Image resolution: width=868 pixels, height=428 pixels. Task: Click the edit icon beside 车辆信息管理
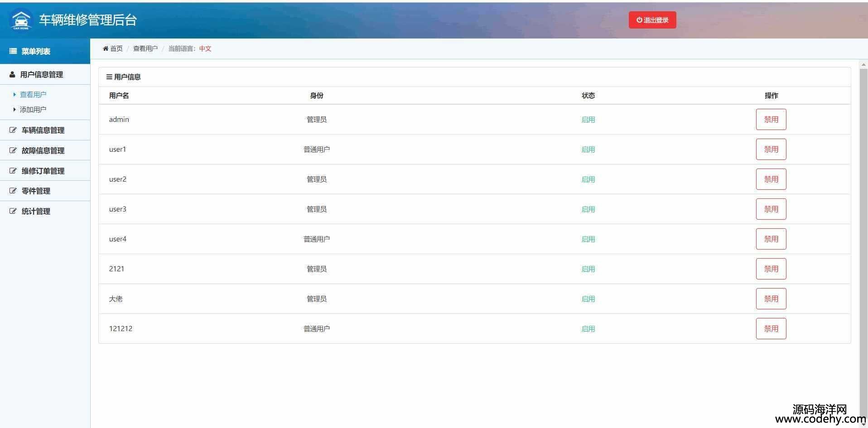[x=13, y=130]
